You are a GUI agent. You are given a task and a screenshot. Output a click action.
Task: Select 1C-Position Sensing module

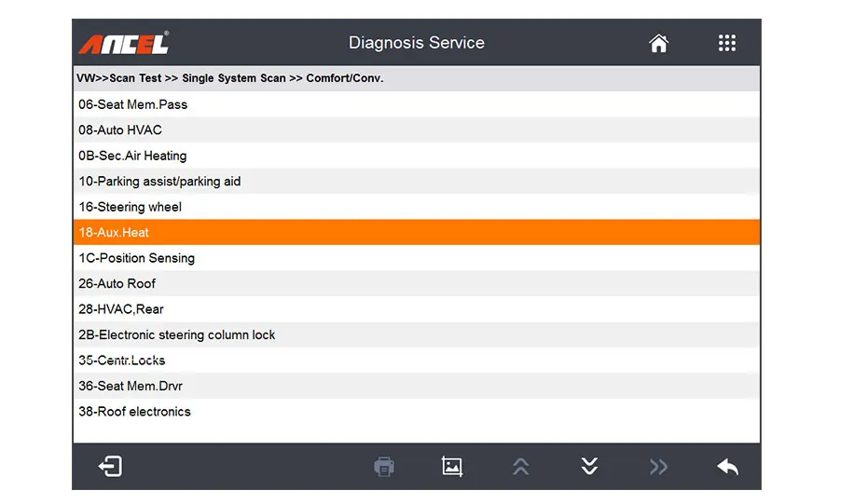tap(136, 258)
